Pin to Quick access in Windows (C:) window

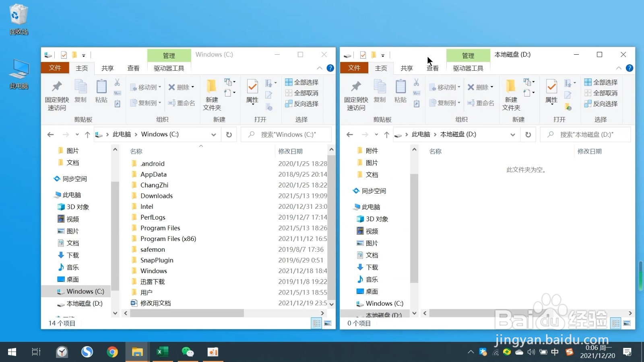[x=57, y=95]
